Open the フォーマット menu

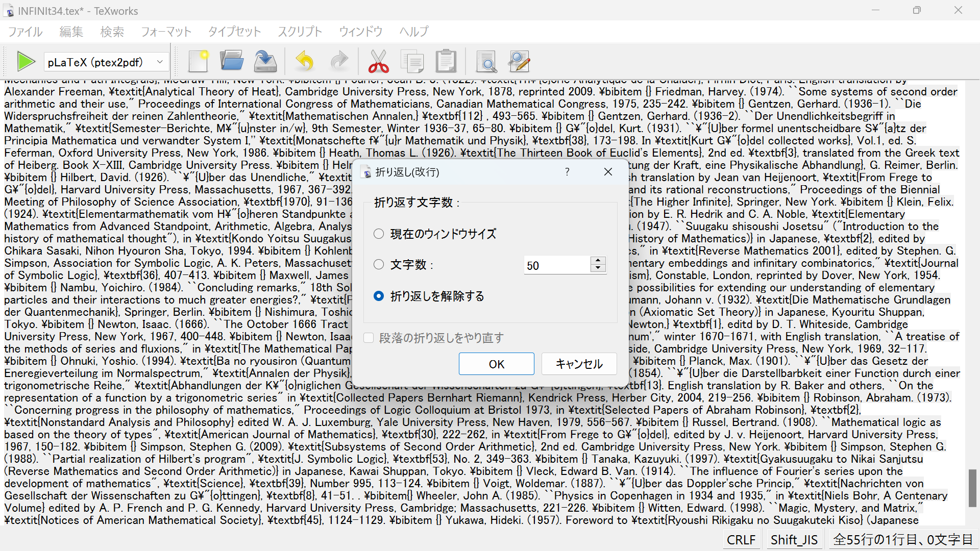point(166,32)
